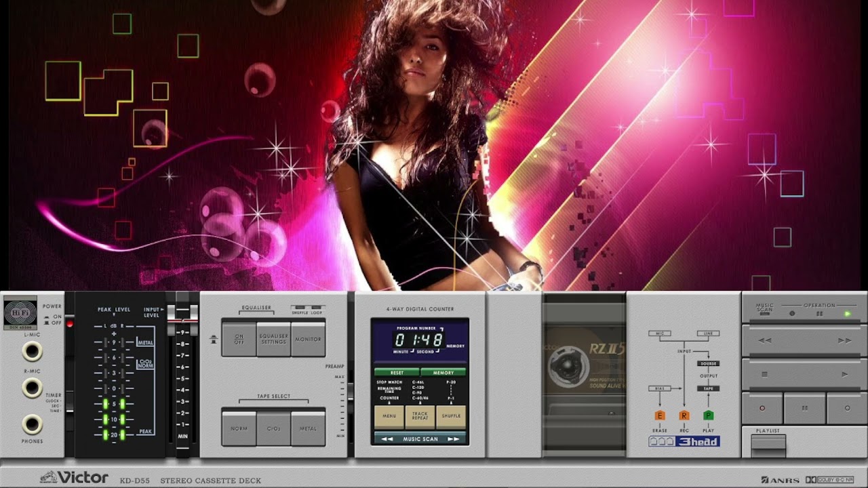This screenshot has width=868, height=488.
Task: Click the orange R rec head icon
Action: pos(684,415)
